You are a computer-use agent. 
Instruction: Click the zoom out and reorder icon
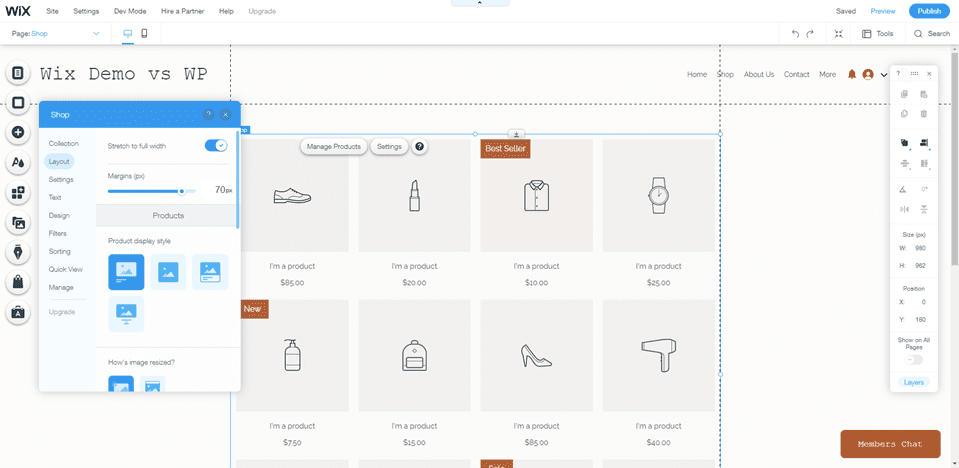pyautogui.click(x=839, y=34)
